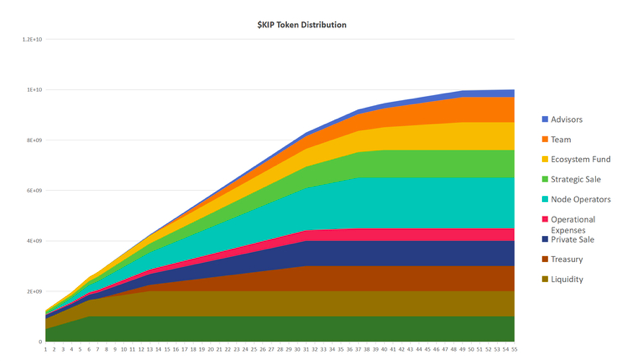
Task: Click the Liquidity olive legend swatch
Action: [x=545, y=279]
